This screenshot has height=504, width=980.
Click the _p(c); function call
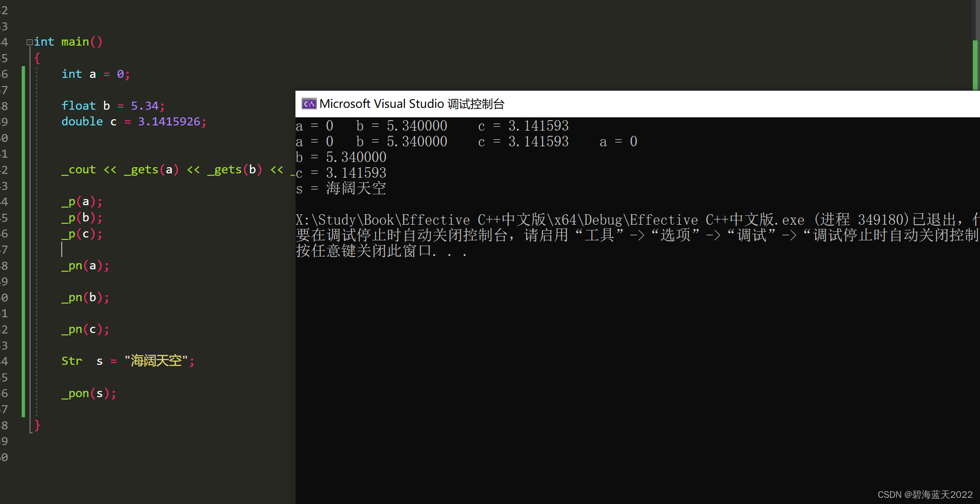82,233
